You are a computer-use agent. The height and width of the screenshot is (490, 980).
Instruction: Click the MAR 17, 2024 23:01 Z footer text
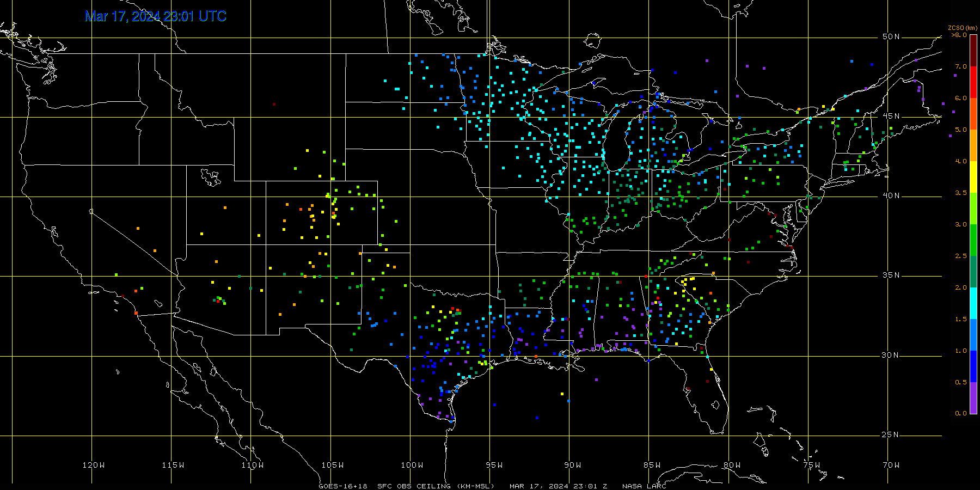pos(559,486)
